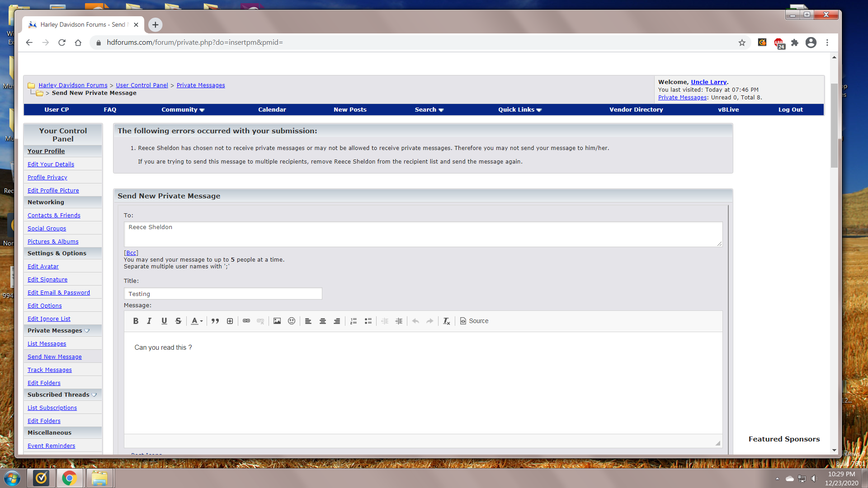Screen dimensions: 868x488
Task: Expand the Community dropdown menu
Action: click(183, 110)
